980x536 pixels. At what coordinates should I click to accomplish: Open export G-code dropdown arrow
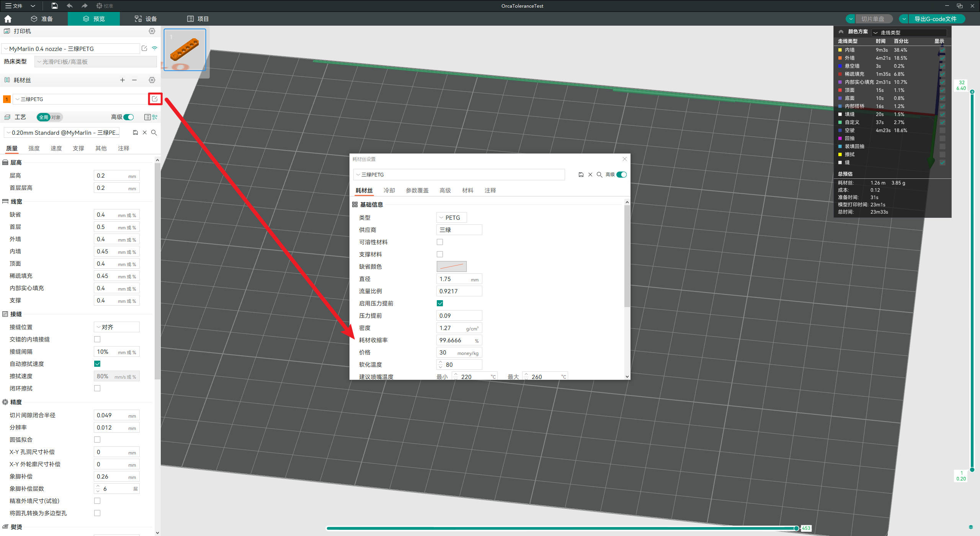tap(904, 19)
